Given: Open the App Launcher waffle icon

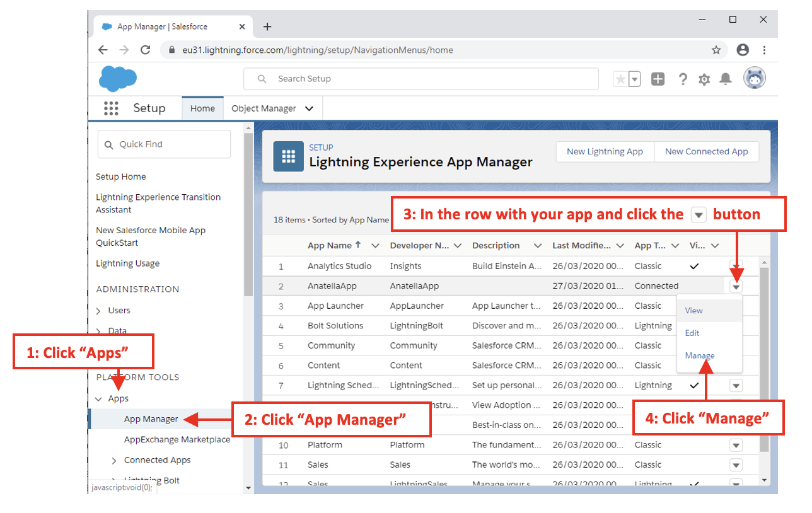Looking at the screenshot, I should 111,108.
